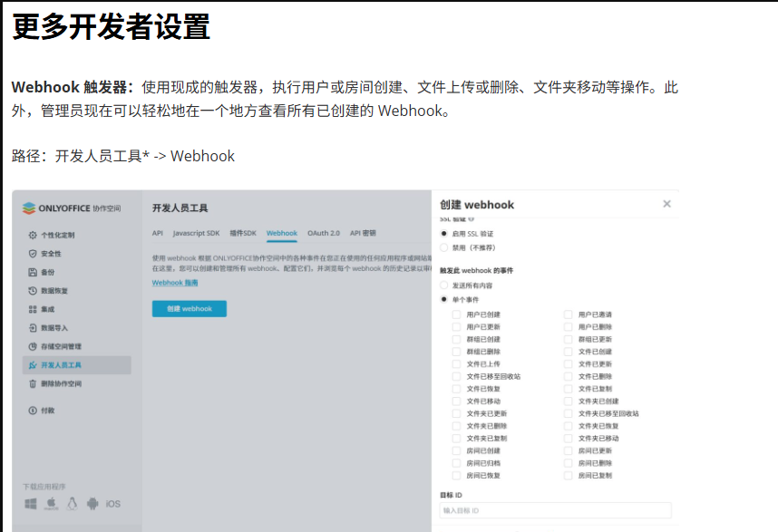Select the 禁用（不推荐）radio option
Viewport: 778px width, 532px height.
[444, 247]
